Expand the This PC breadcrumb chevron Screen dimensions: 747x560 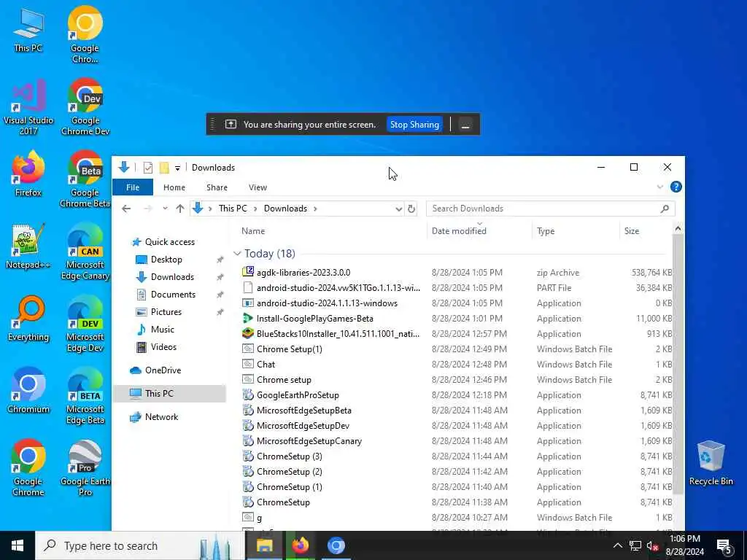[255, 209]
